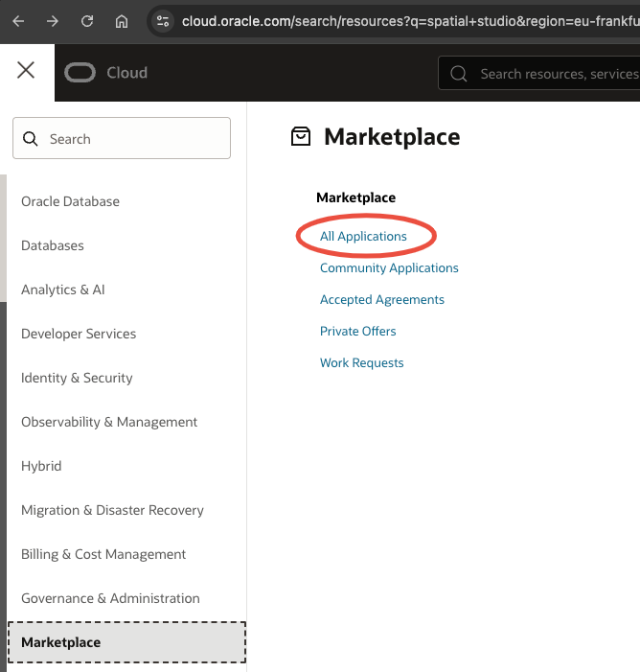Viewport: 640px width, 672px height.
Task: Click the Oracle Cloud logo
Action: tap(106, 73)
